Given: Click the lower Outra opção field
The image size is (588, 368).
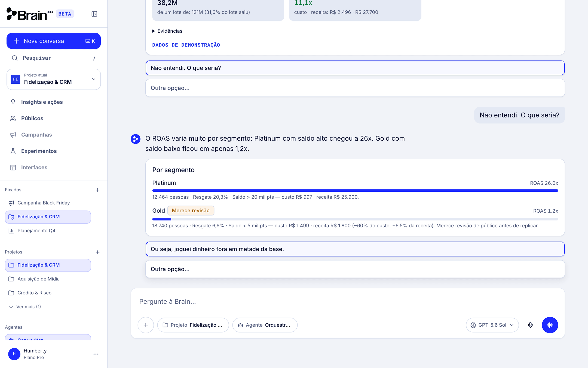Looking at the screenshot, I should tap(355, 269).
